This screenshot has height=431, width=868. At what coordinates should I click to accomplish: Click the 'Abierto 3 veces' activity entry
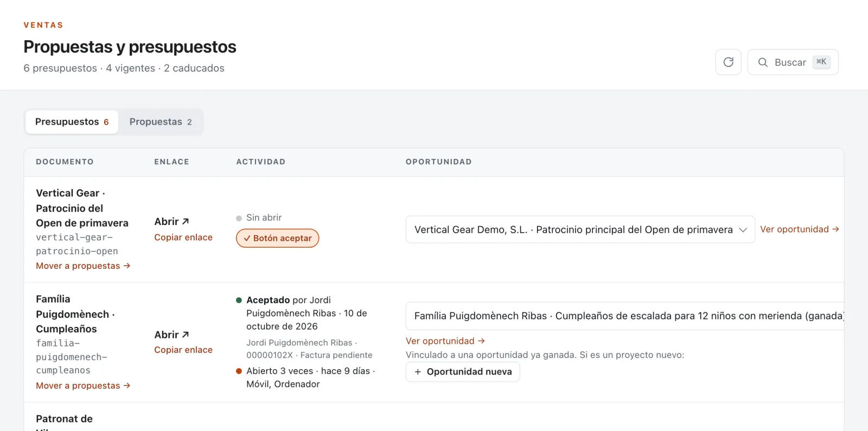pyautogui.click(x=311, y=377)
